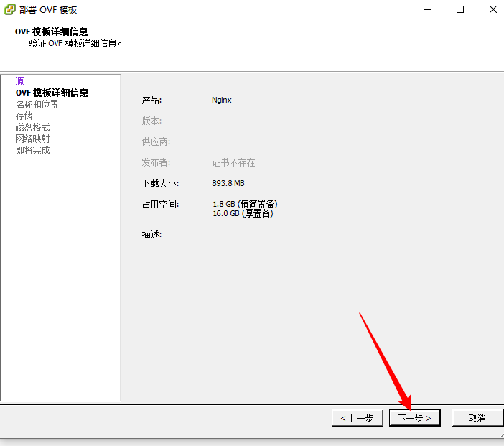Select the 网络映射 step in sidebar

click(32, 139)
